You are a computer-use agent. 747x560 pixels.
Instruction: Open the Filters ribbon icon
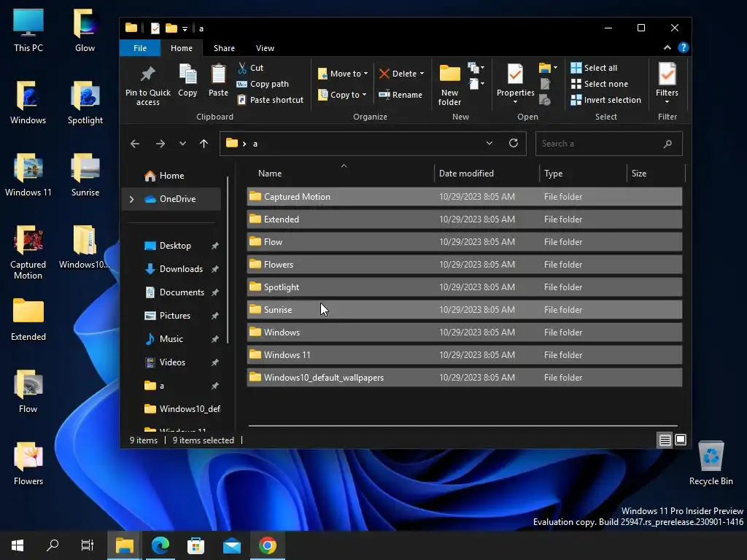point(667,74)
